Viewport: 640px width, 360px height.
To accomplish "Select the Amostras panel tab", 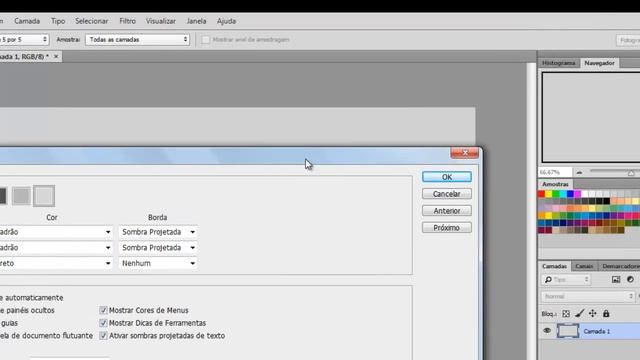I will pyautogui.click(x=555, y=184).
